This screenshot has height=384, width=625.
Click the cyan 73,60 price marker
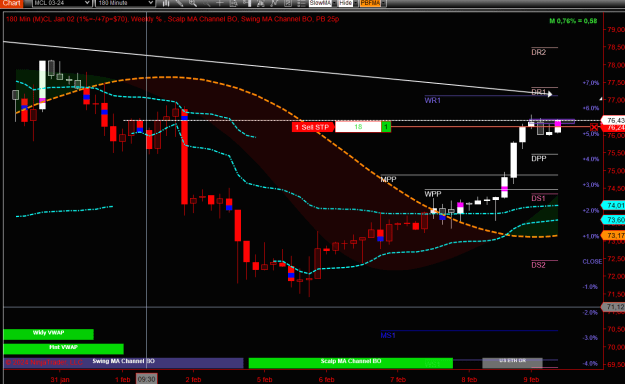[613, 220]
